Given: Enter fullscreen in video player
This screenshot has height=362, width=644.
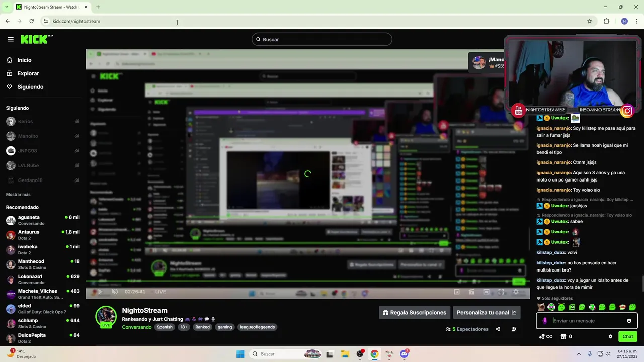Looking at the screenshot, I should tap(501, 292).
